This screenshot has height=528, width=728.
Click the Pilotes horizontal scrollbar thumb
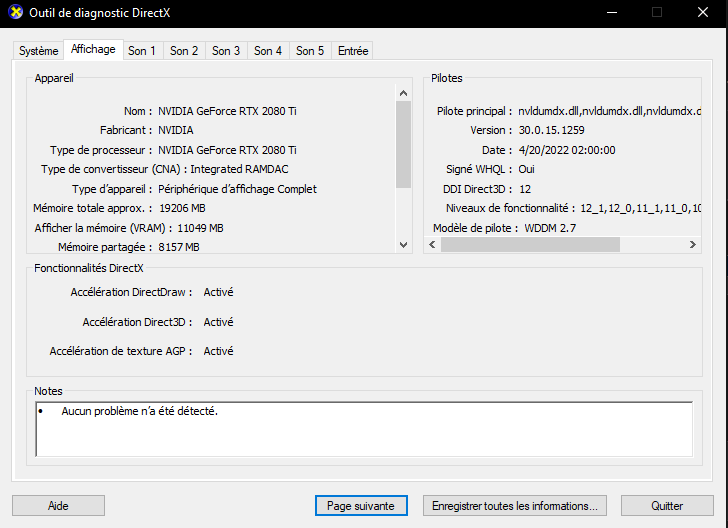tap(530, 245)
